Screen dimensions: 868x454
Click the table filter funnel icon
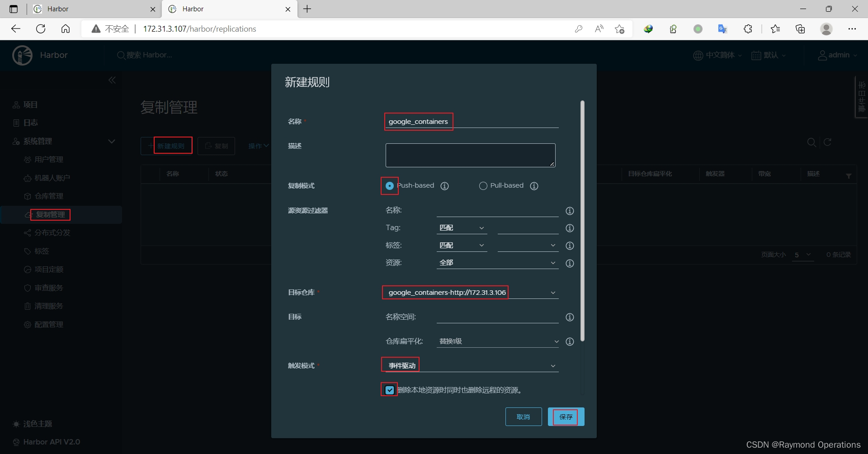coord(849,176)
